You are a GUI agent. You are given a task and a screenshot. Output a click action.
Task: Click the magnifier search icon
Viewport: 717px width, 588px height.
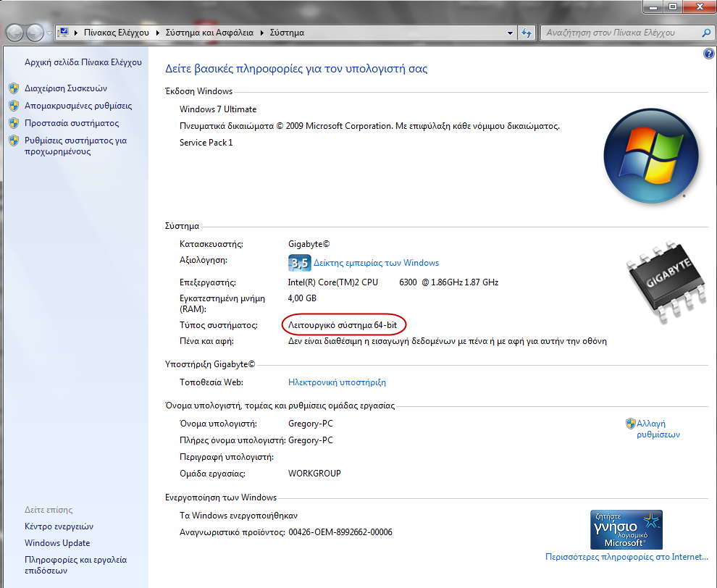[x=706, y=33]
